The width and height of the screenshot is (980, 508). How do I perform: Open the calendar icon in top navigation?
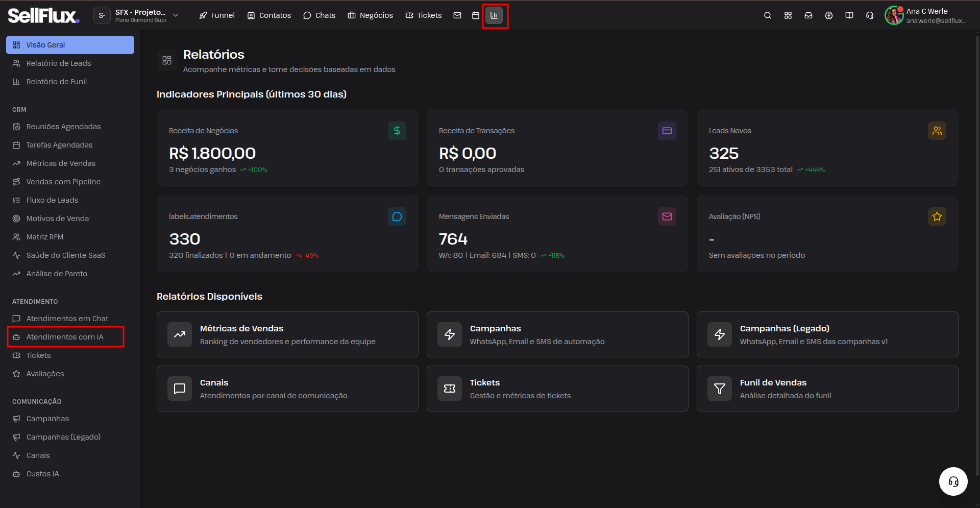click(476, 15)
